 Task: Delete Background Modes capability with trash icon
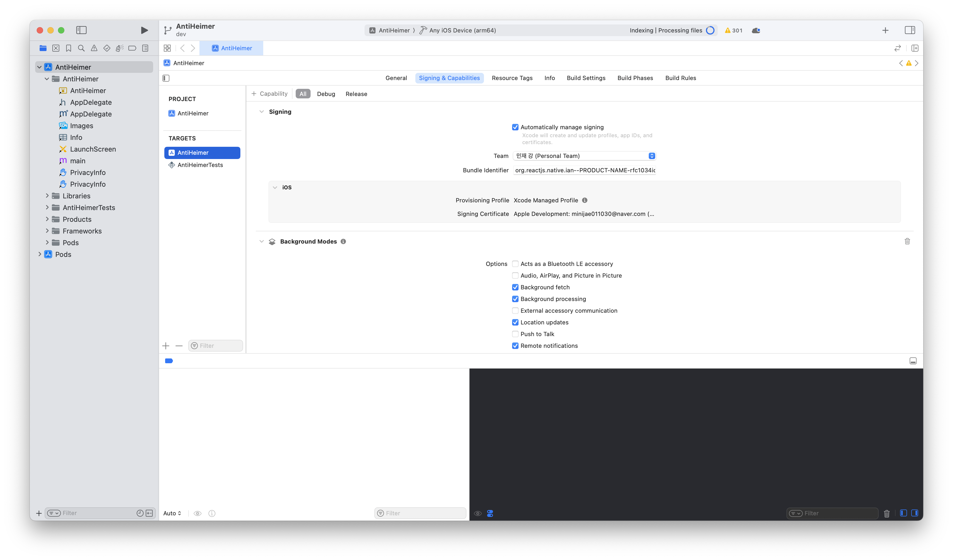907,241
